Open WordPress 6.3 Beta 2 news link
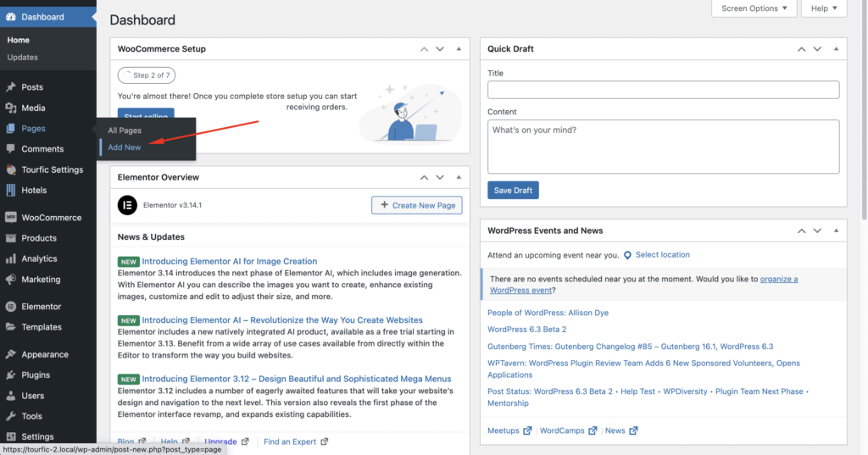Viewport: 868px width, 455px height. point(527,330)
